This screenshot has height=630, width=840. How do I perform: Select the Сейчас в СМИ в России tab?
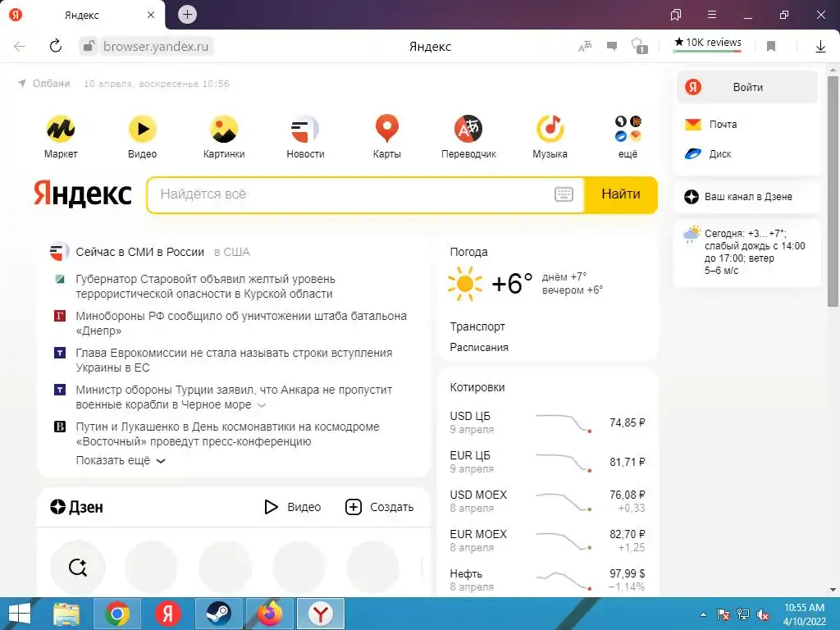(139, 252)
